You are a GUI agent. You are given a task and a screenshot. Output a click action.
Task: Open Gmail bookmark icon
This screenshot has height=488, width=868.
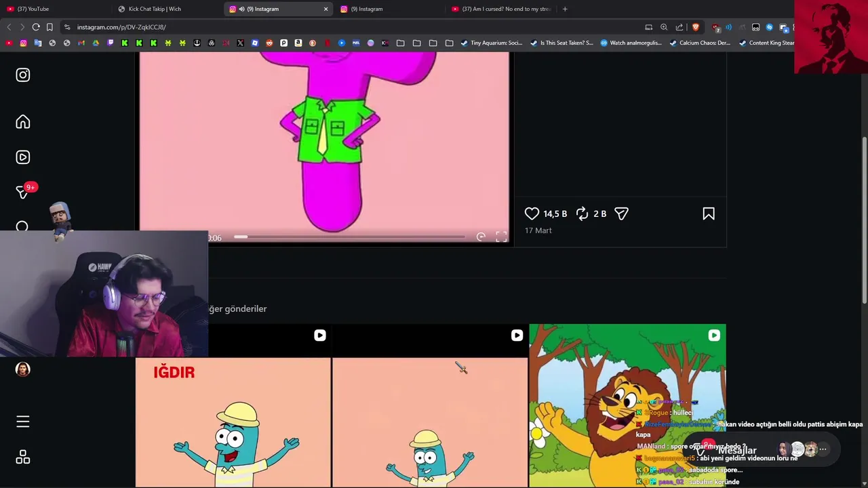click(81, 43)
